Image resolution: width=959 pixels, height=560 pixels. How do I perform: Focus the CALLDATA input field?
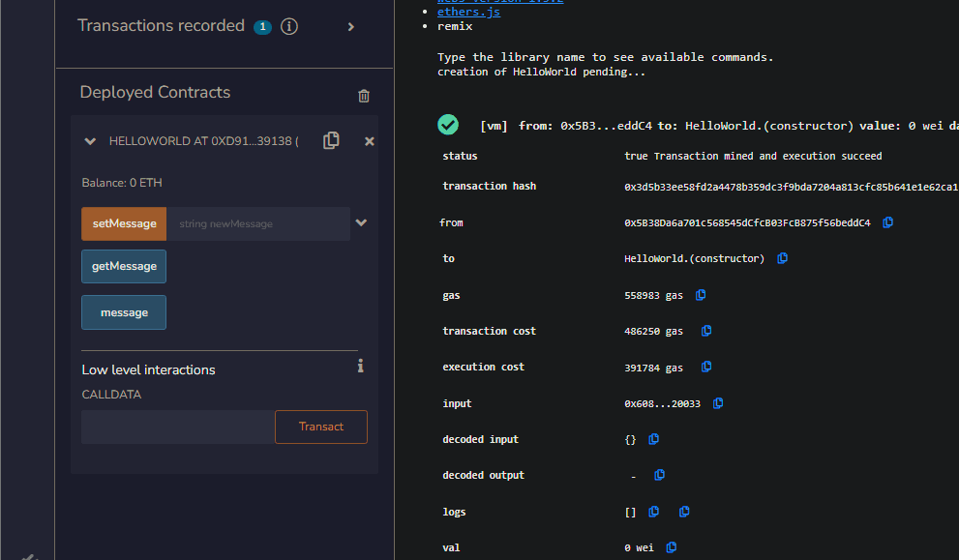178,427
